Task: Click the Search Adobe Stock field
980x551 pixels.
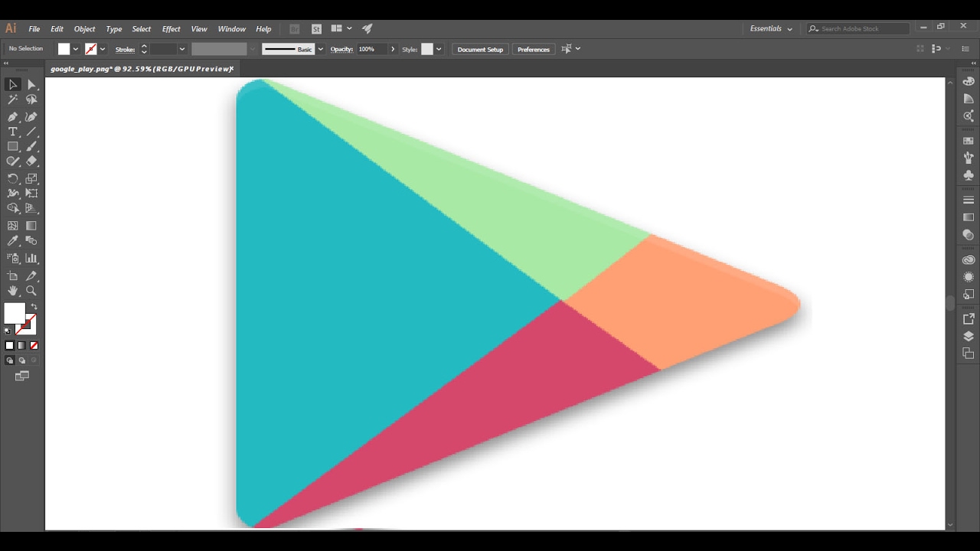Action: (858, 28)
